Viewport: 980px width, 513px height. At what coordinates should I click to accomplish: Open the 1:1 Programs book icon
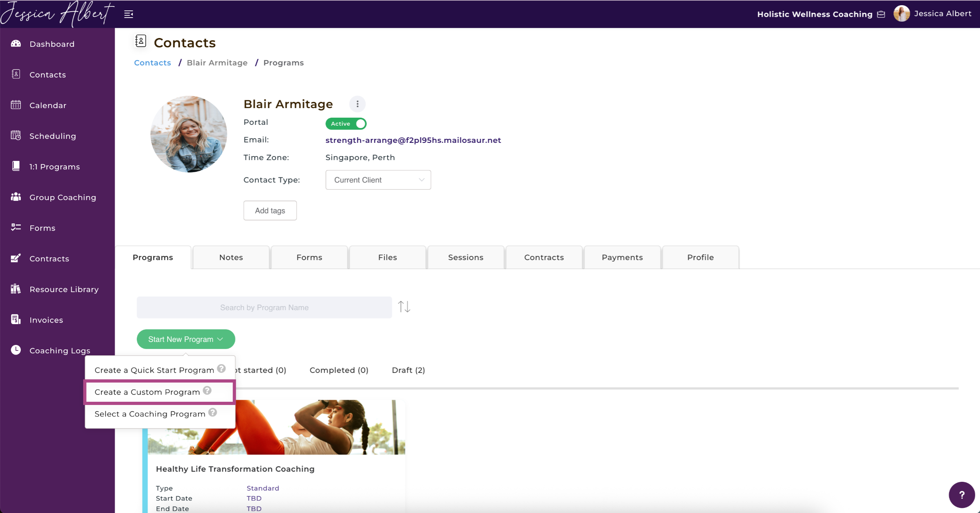coord(16,166)
